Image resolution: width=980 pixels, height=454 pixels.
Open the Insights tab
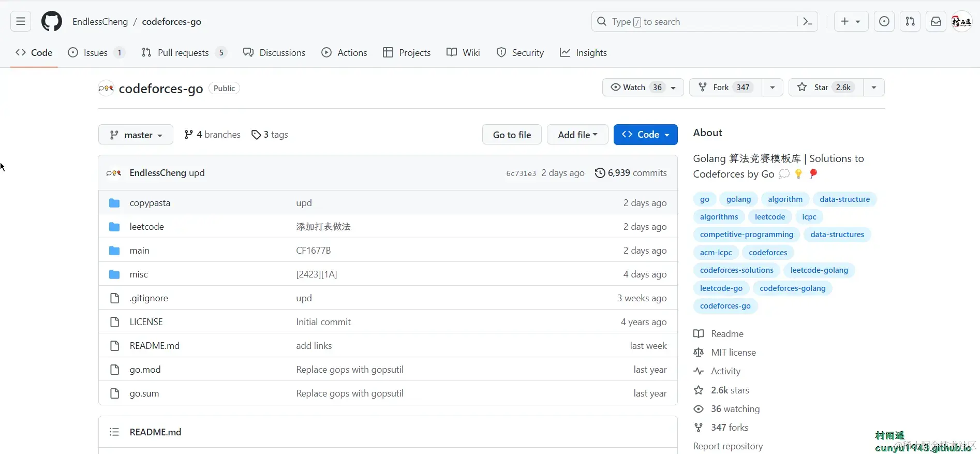pyautogui.click(x=583, y=53)
